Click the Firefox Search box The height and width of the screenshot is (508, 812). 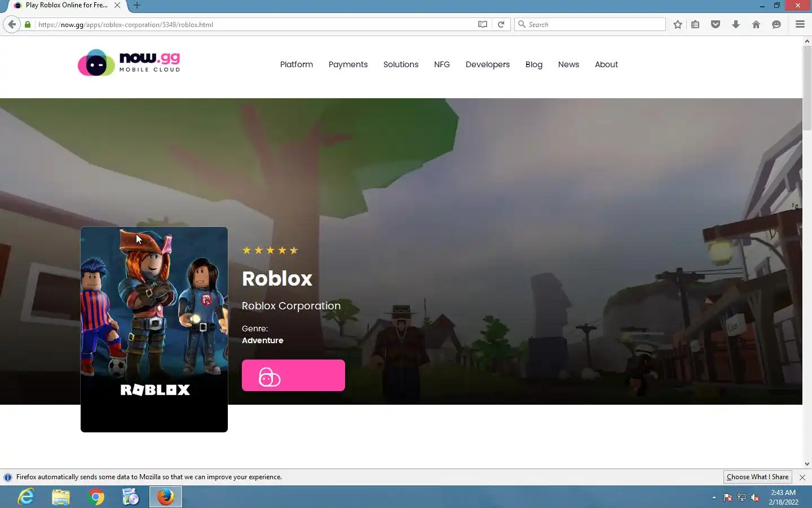point(590,24)
